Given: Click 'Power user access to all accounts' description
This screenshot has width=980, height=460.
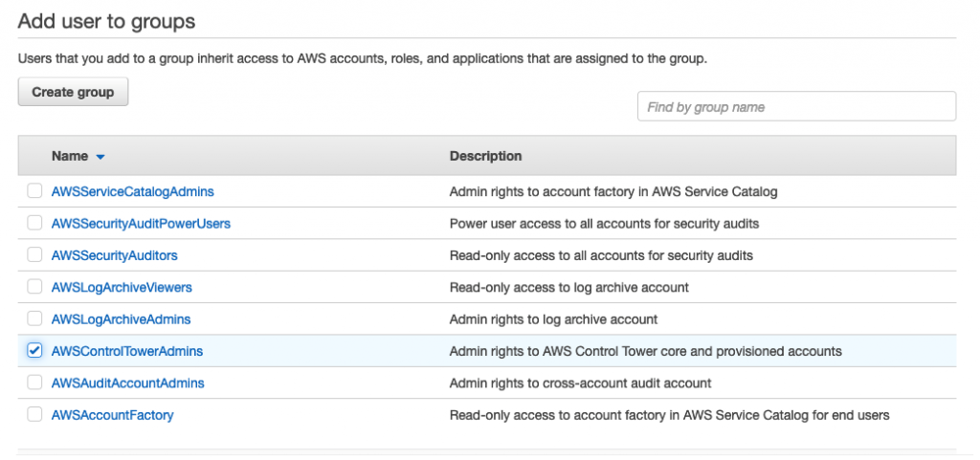Looking at the screenshot, I should 604,224.
